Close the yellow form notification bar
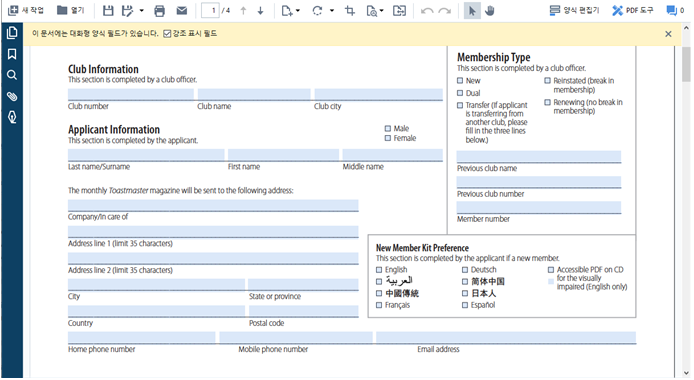Viewport: 694px width, 380px height. 668,34
